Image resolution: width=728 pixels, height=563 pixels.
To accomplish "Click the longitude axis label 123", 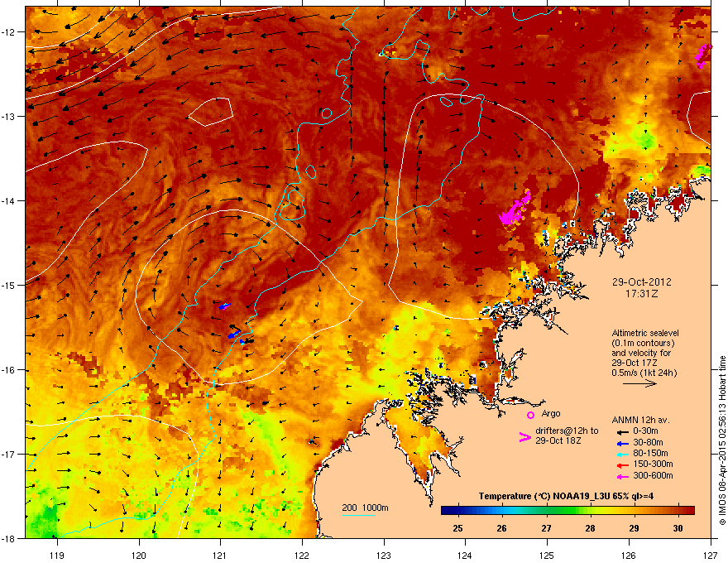I will tap(384, 555).
